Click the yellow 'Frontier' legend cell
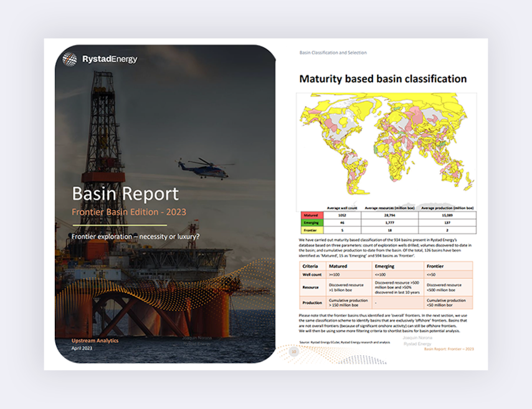Screen dimensions: 532x409 312,230
